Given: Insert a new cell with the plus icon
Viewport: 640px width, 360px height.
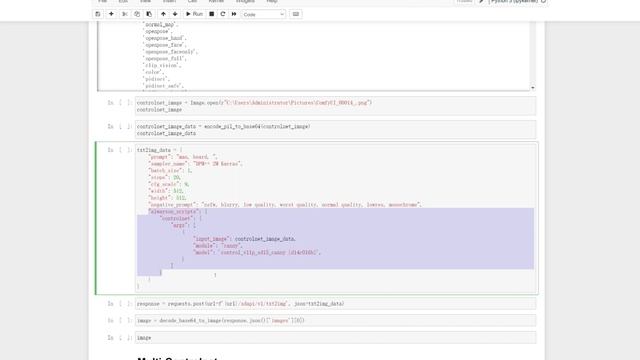Looking at the screenshot, I should (x=111, y=14).
